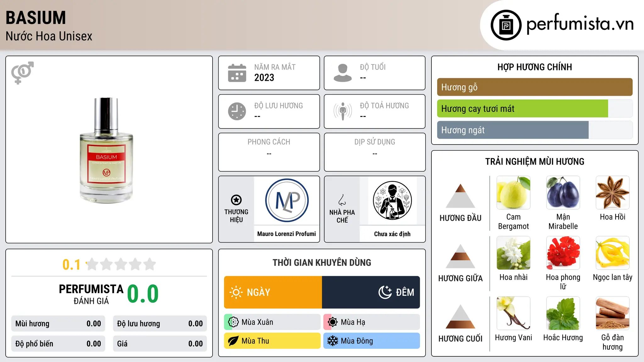Click the Basium perfume bottle photo
644x362 pixels.
[x=106, y=150]
